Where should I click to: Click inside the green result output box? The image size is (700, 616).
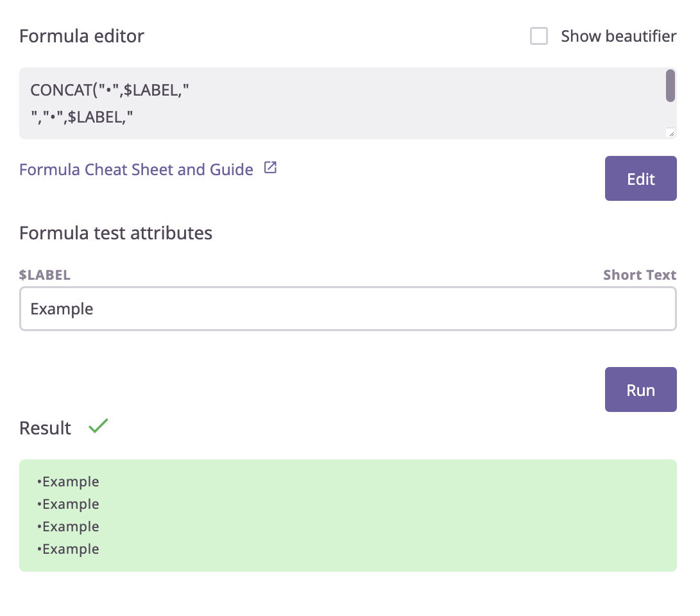[x=348, y=515]
